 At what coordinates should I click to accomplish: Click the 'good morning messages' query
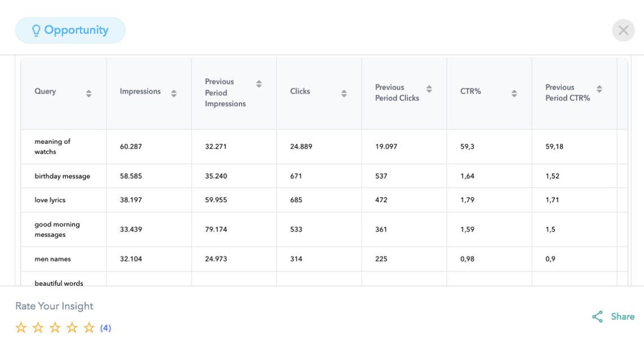point(57,229)
